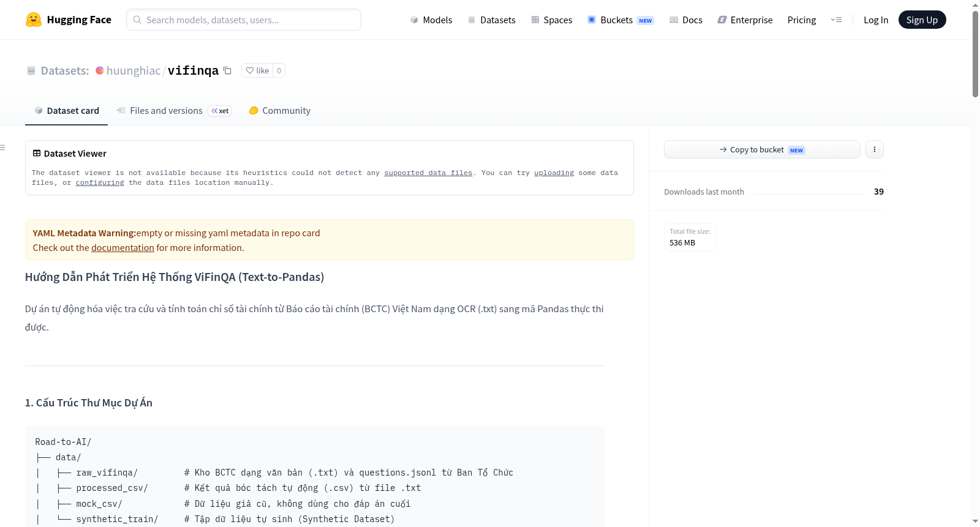The height and width of the screenshot is (527, 980).
Task: Like the vifinqa dataset
Action: 257,70
